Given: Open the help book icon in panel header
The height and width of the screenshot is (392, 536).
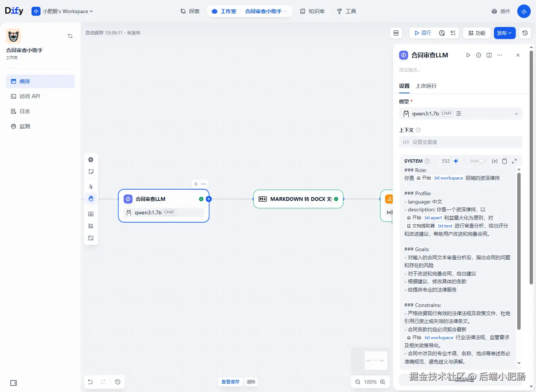Looking at the screenshot, I should [x=489, y=55].
